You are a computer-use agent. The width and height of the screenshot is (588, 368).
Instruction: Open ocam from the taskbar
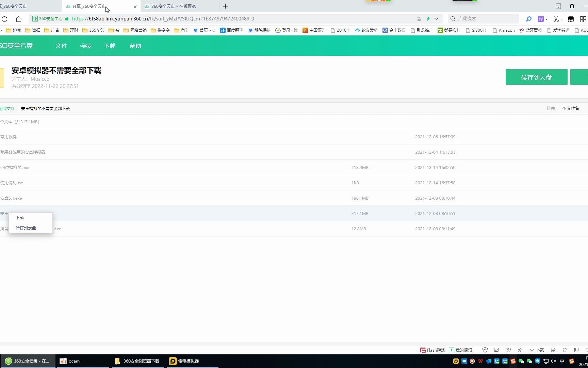pos(83,361)
